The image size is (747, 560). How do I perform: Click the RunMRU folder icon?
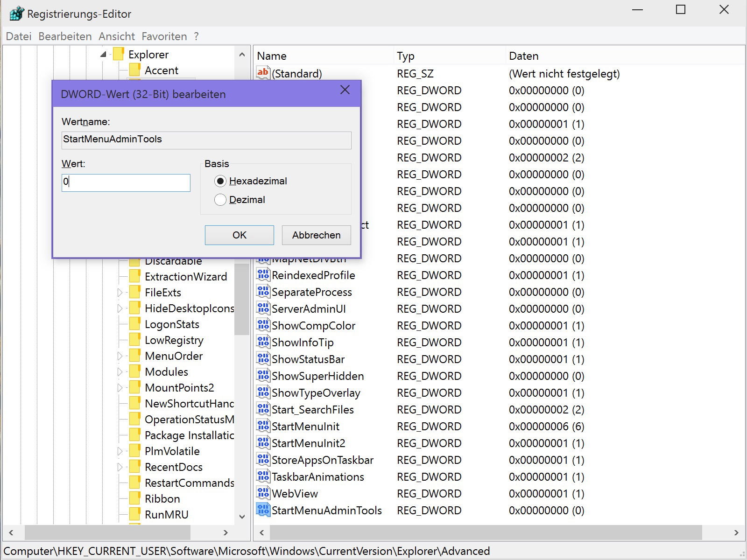(x=135, y=514)
